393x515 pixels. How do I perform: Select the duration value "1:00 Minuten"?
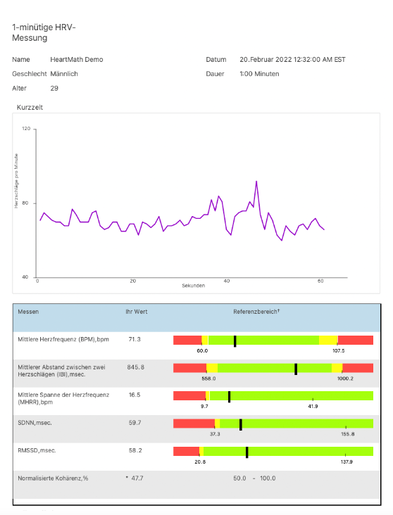pos(259,74)
